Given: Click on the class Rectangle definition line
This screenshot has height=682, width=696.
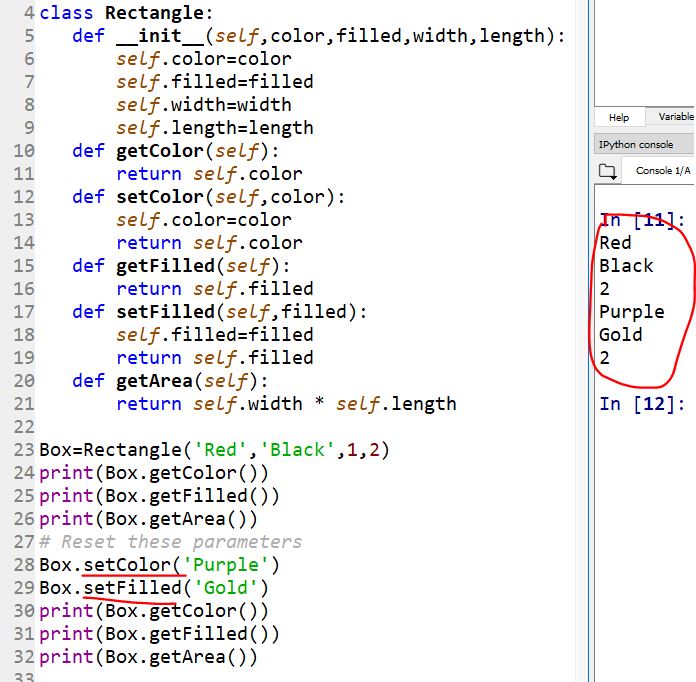Looking at the screenshot, I should [x=125, y=13].
